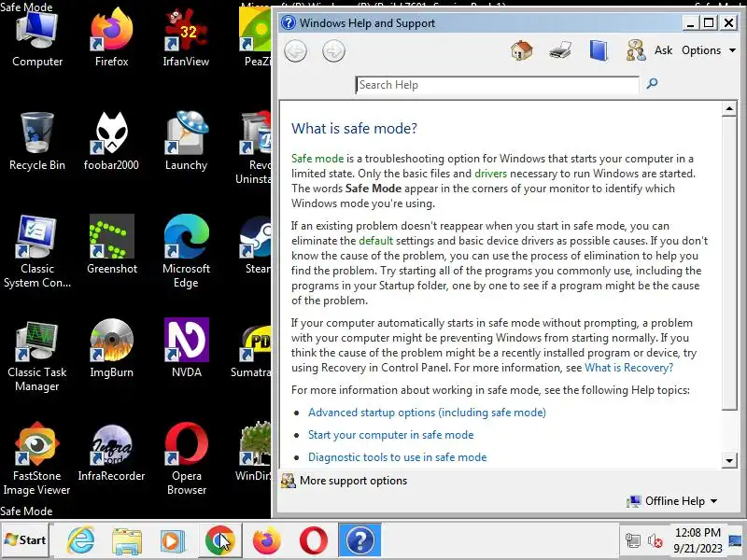Open the taskbar clock showing 12:08 PM
The height and width of the screenshot is (560, 747).
[x=698, y=540]
